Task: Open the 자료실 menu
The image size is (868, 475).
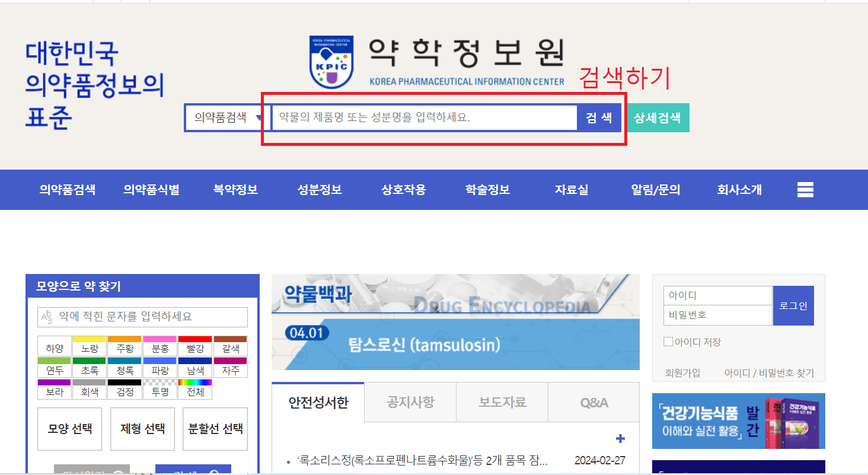Action: pos(572,190)
